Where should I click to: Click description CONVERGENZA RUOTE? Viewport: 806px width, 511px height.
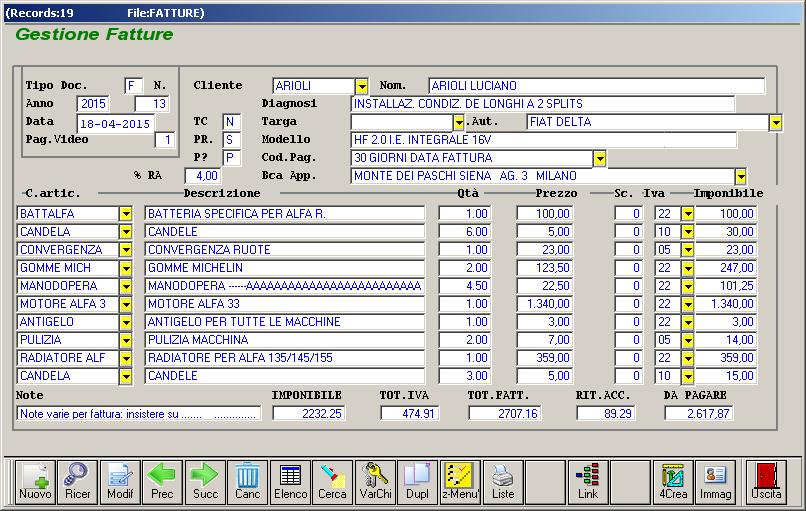click(x=285, y=250)
